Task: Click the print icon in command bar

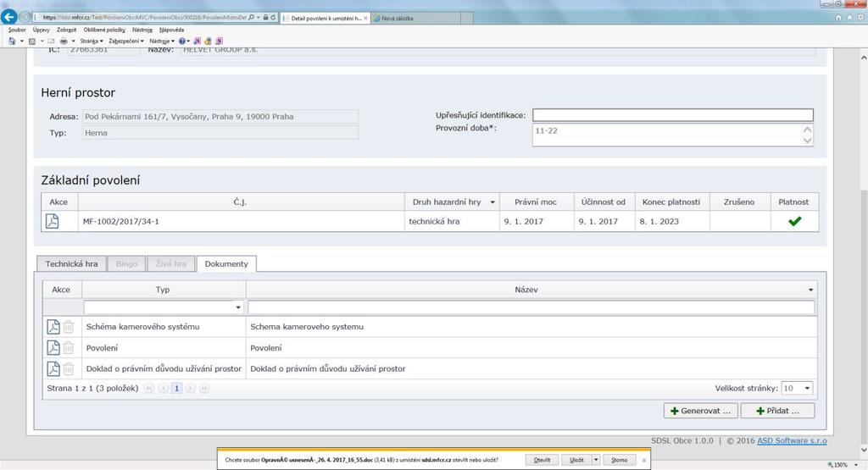Action: [x=64, y=41]
